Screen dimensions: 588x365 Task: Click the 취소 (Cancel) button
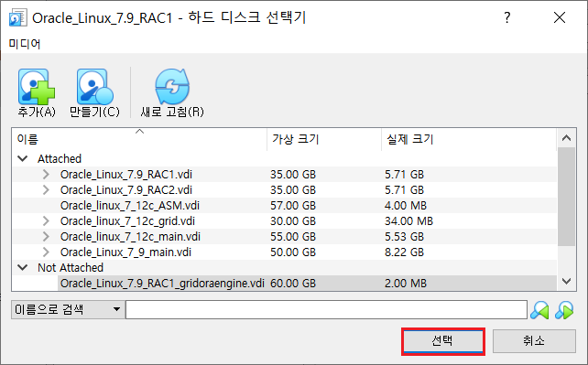tap(534, 341)
